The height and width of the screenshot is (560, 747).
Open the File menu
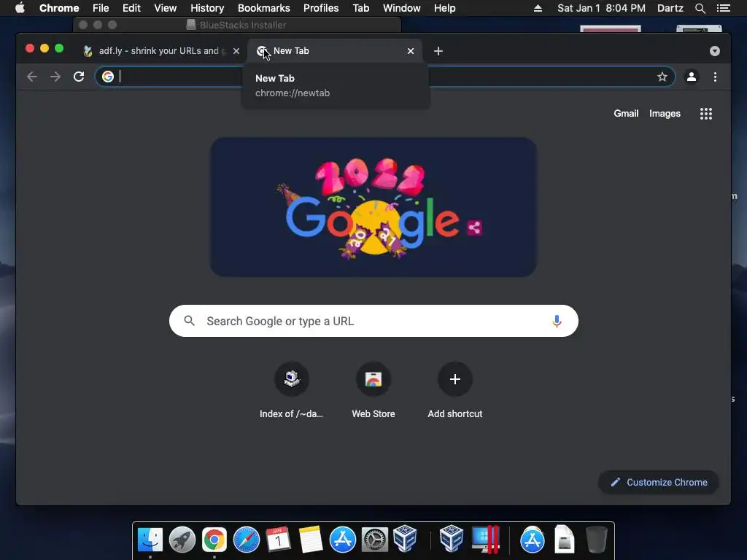[101, 8]
